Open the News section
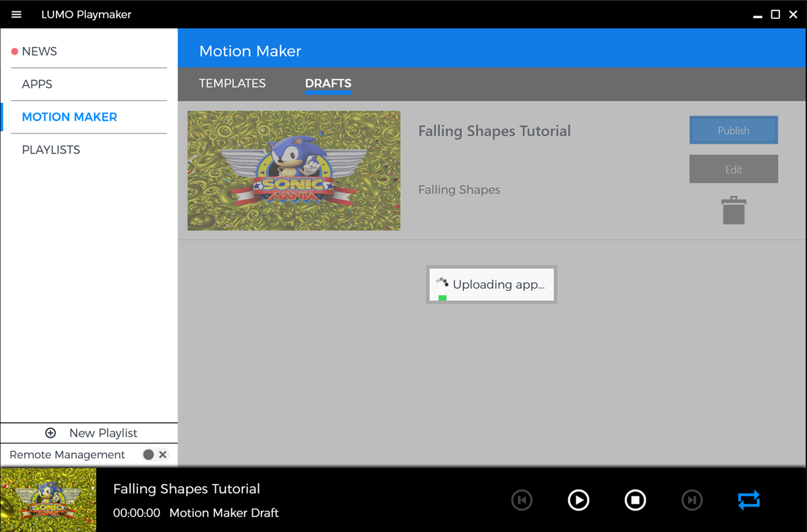The width and height of the screenshot is (807, 532). [x=39, y=51]
